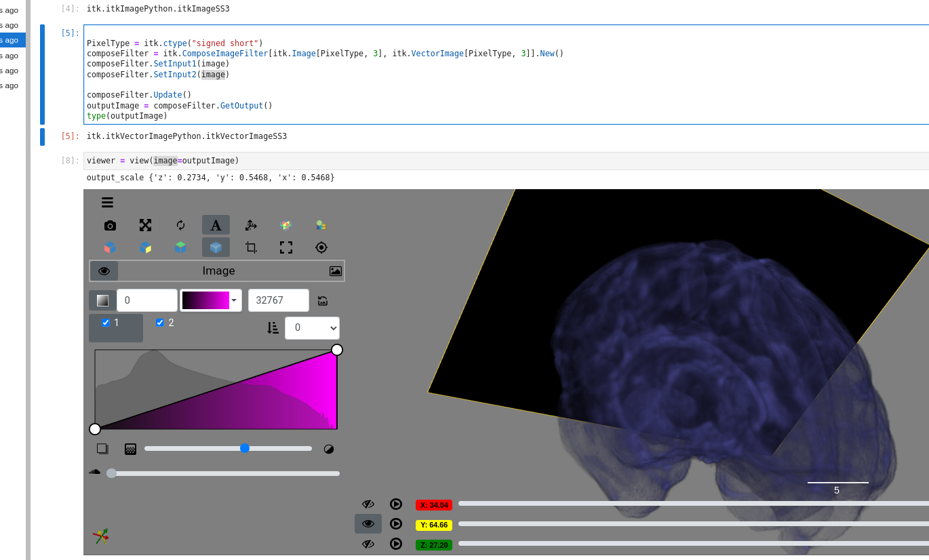Click the recenter crosshair icon

(321, 247)
